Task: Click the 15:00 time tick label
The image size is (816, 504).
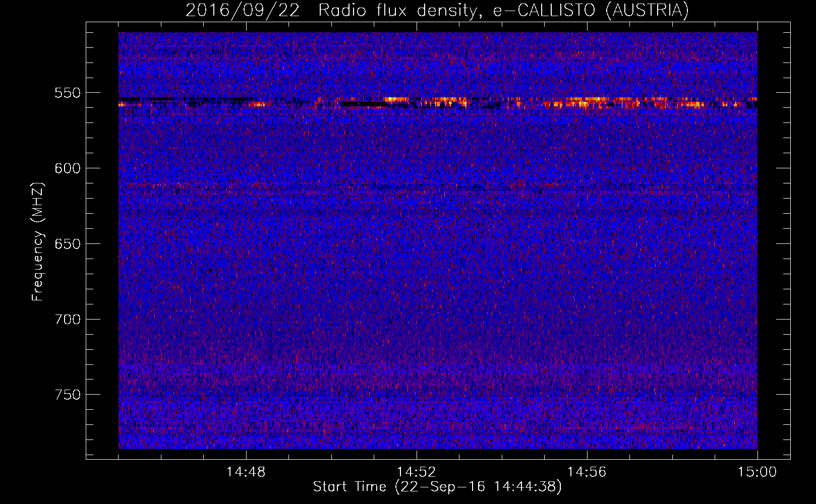Action: (x=757, y=472)
